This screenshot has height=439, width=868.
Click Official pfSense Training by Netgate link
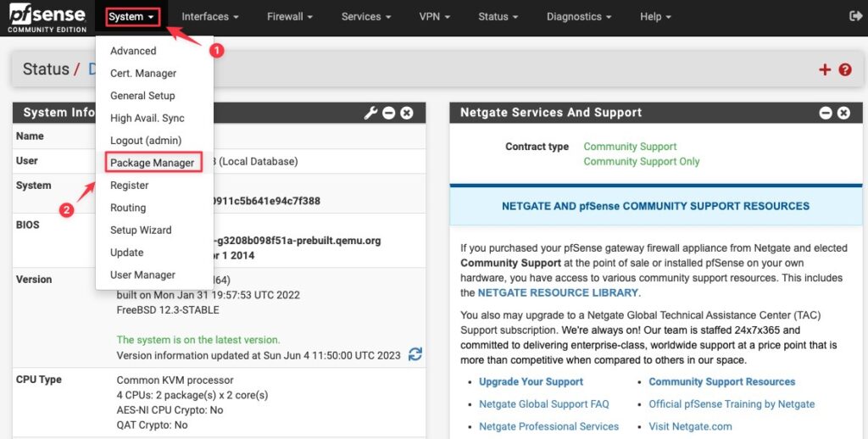732,404
